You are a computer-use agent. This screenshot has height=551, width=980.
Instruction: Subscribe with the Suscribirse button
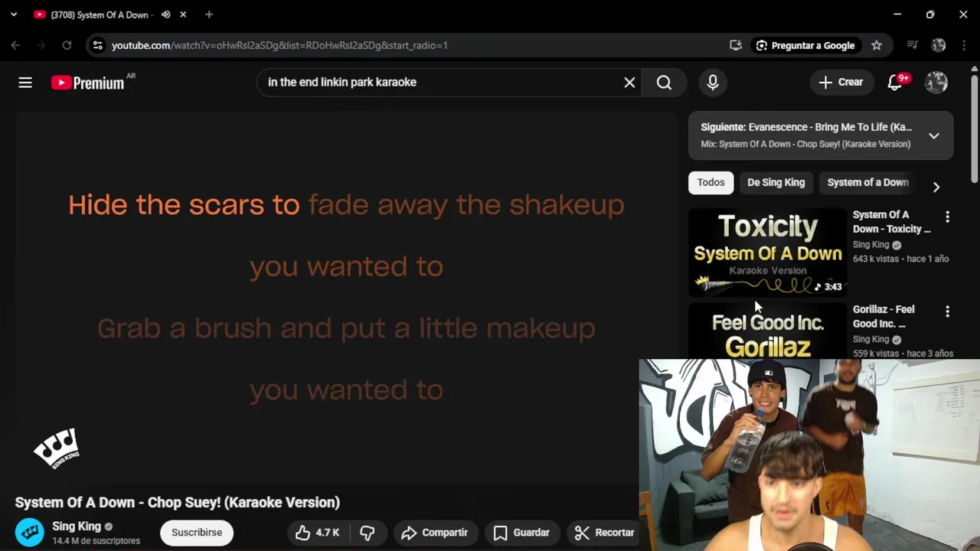[x=197, y=533]
